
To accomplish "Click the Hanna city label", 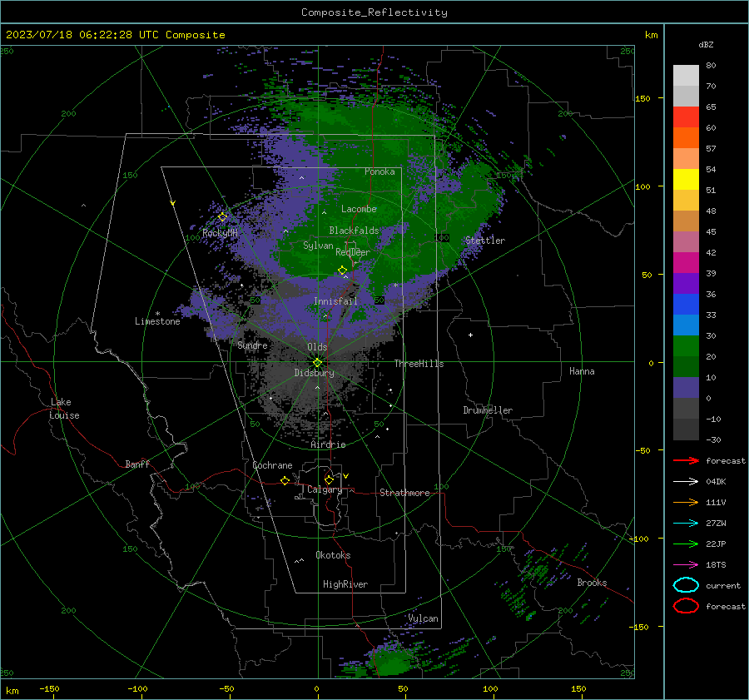I will [x=582, y=371].
